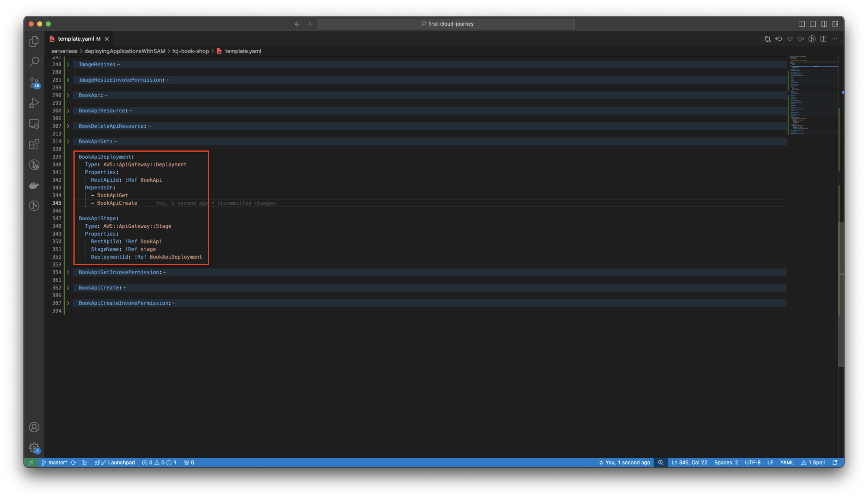Open the Run and Debug view
Image resolution: width=868 pixels, height=499 pixels.
[34, 103]
